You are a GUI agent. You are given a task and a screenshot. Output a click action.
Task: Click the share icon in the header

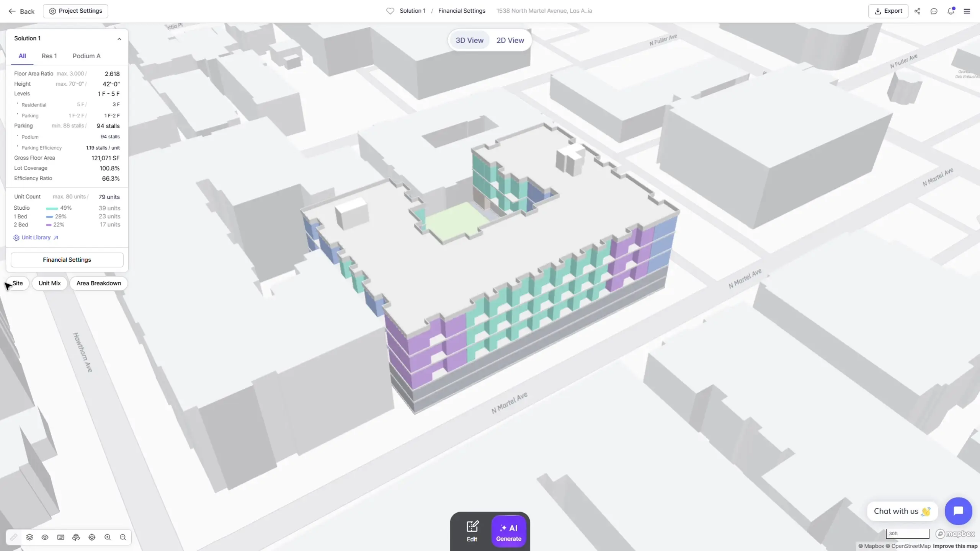917,11
